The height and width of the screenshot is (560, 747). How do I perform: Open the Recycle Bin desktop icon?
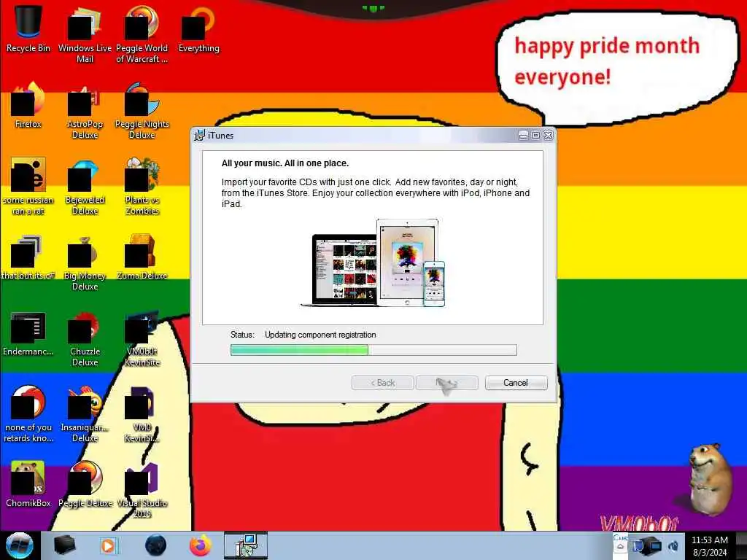click(x=28, y=28)
